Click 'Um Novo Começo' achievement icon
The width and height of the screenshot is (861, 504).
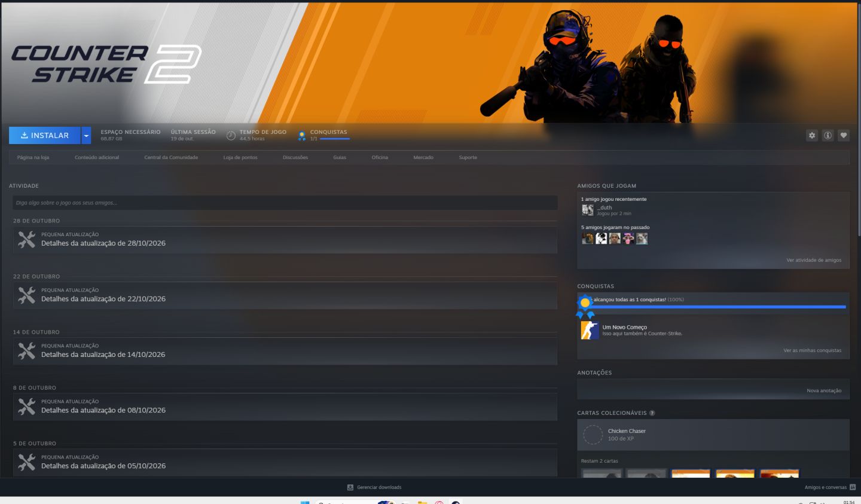coord(590,330)
